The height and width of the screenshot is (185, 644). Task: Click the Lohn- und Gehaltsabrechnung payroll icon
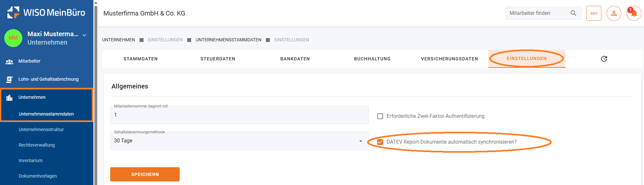(9, 79)
